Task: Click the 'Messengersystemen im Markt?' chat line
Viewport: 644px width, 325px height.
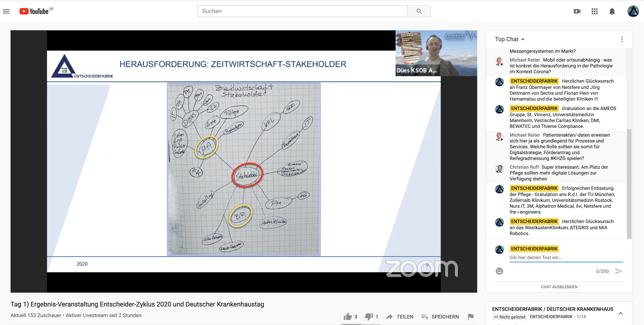Action: pos(542,51)
